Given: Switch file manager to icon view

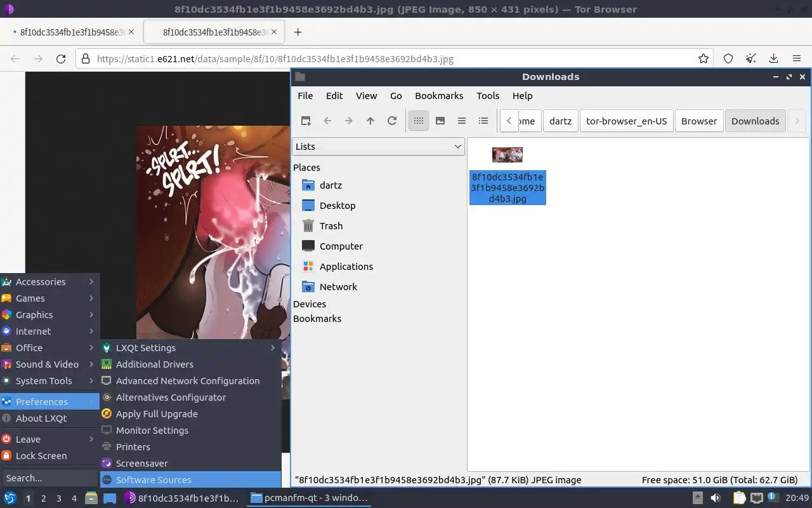Looking at the screenshot, I should coord(418,121).
